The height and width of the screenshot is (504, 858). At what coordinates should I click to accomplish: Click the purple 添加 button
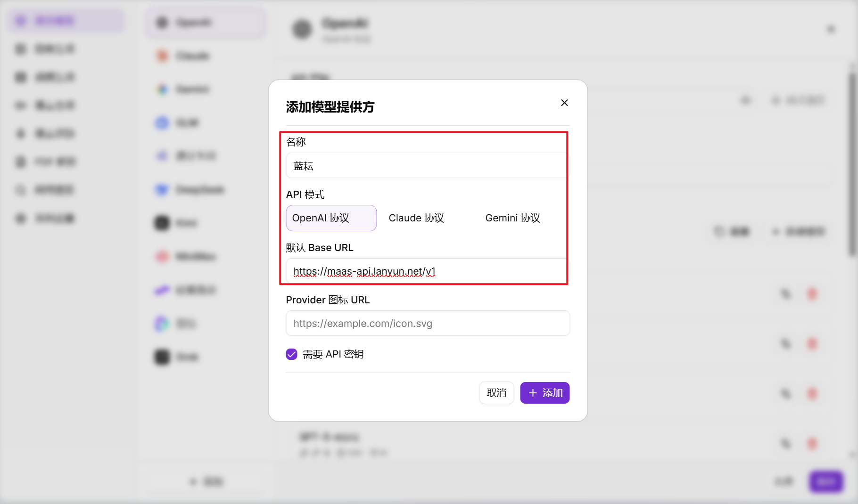(544, 393)
